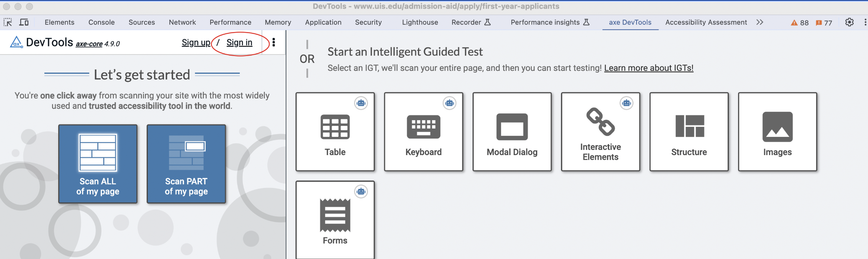Open the Performance insights tab
Viewport: 868px width, 259px height.
coord(550,23)
